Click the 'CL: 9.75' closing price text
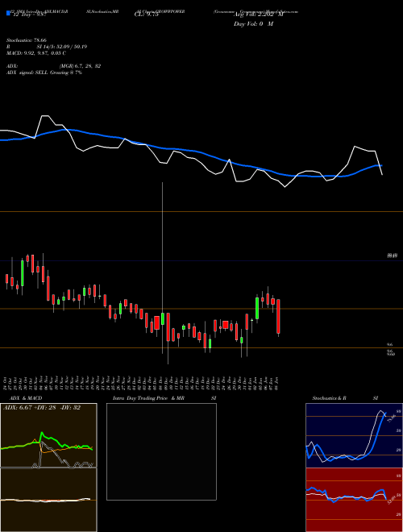Image resolution: width=403 pixels, height=532 pixels. click(x=146, y=15)
